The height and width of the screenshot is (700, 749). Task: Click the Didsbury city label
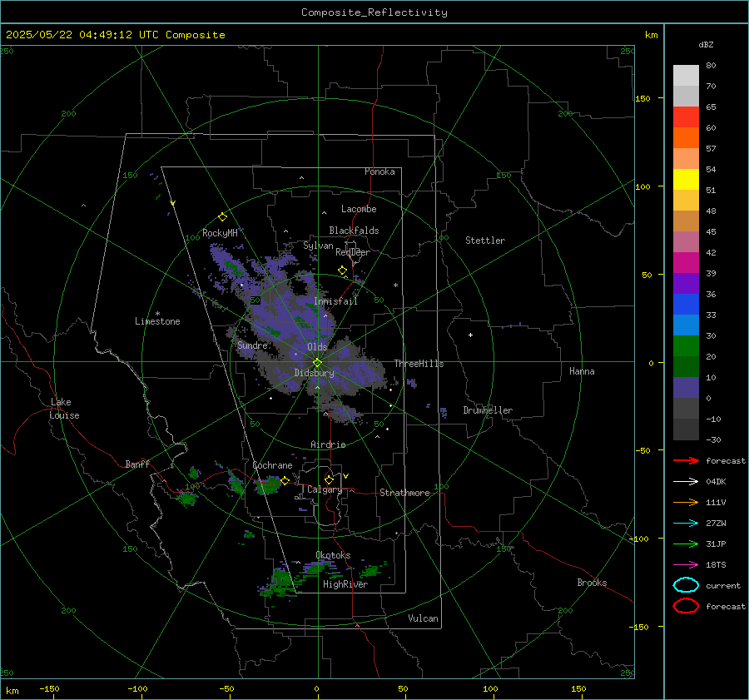(314, 373)
